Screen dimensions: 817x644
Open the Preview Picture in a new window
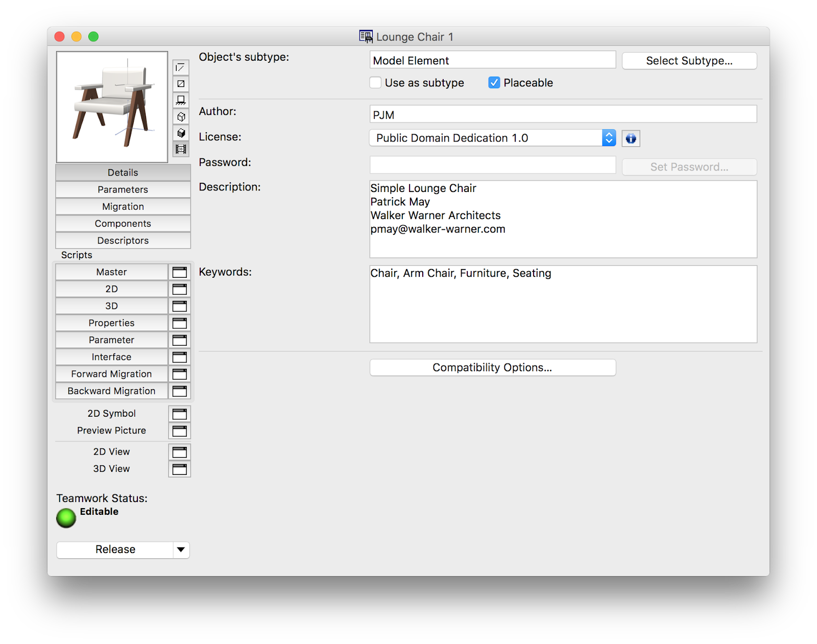click(x=180, y=431)
